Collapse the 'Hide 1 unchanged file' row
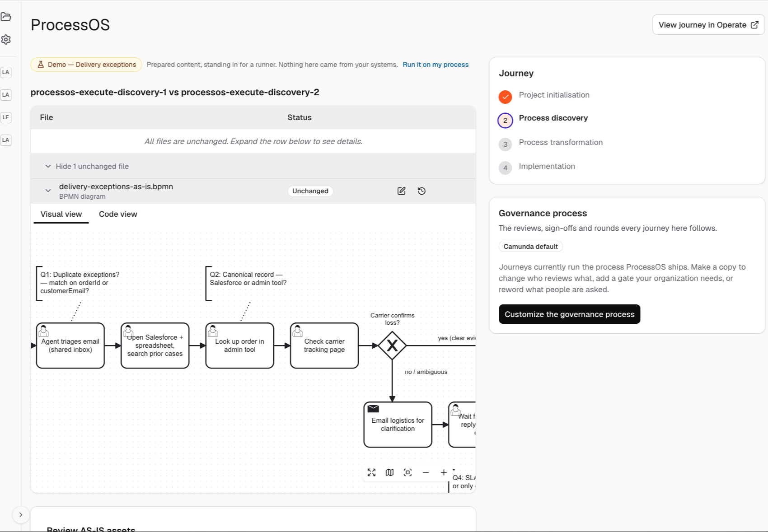Image resolution: width=768 pixels, height=532 pixels. tap(253, 166)
